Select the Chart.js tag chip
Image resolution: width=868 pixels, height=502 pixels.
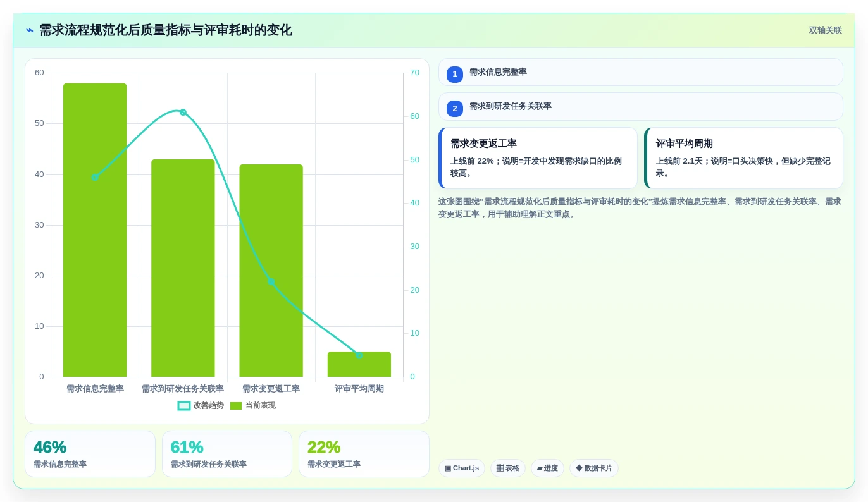(462, 468)
